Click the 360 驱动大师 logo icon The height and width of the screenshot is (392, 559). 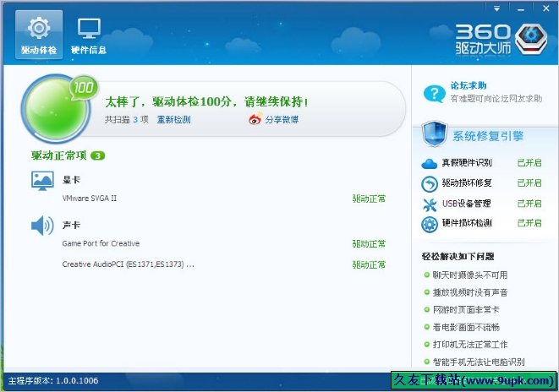tap(531, 39)
